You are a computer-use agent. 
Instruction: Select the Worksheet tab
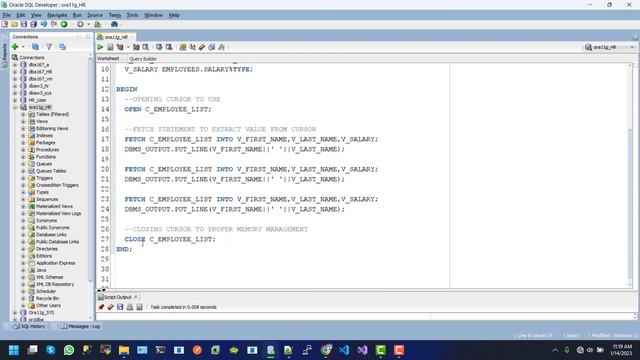point(108,58)
